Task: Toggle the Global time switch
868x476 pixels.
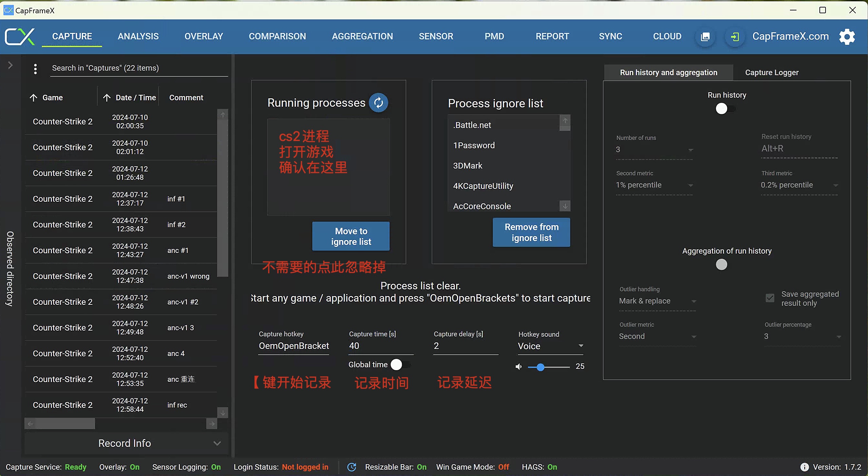Action: 400,365
